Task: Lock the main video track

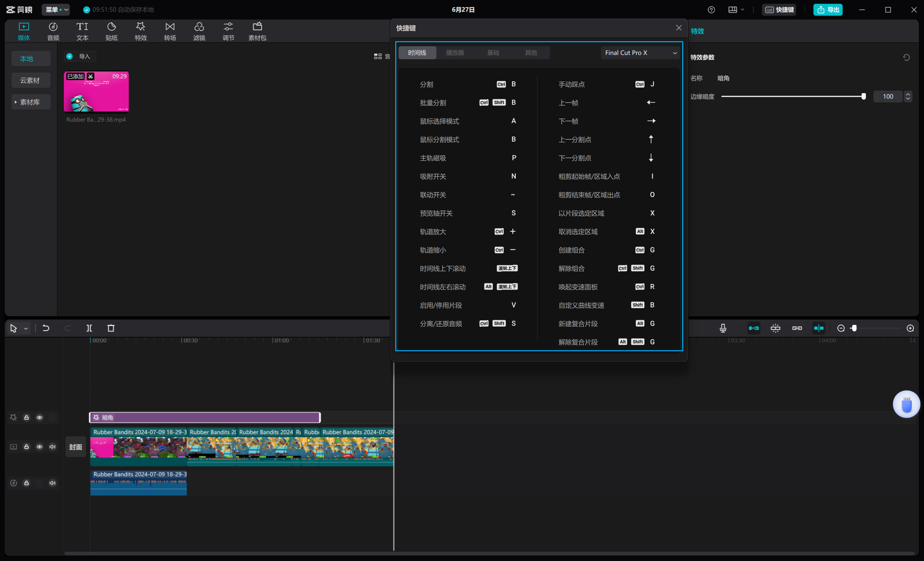Action: pos(26,447)
